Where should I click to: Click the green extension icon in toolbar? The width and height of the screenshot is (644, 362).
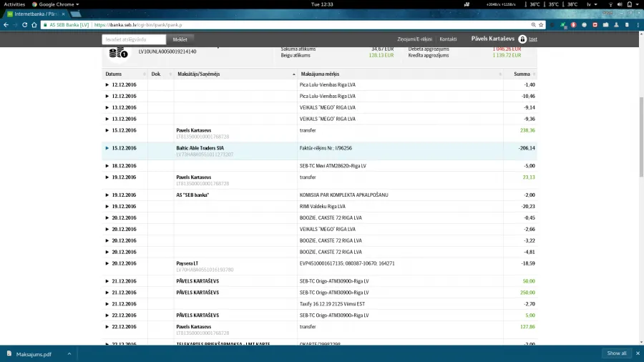pos(563,25)
